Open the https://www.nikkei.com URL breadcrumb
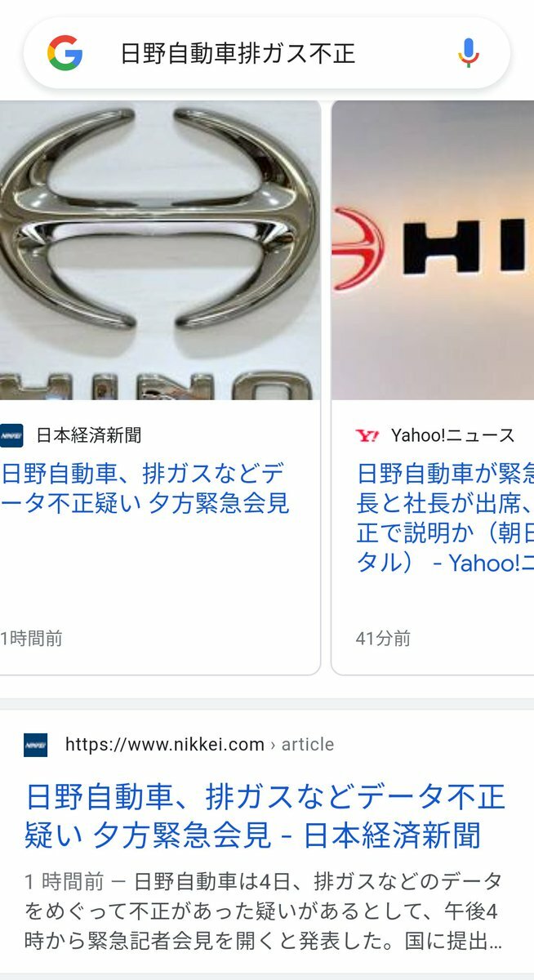This screenshot has width=534, height=980. (165, 745)
